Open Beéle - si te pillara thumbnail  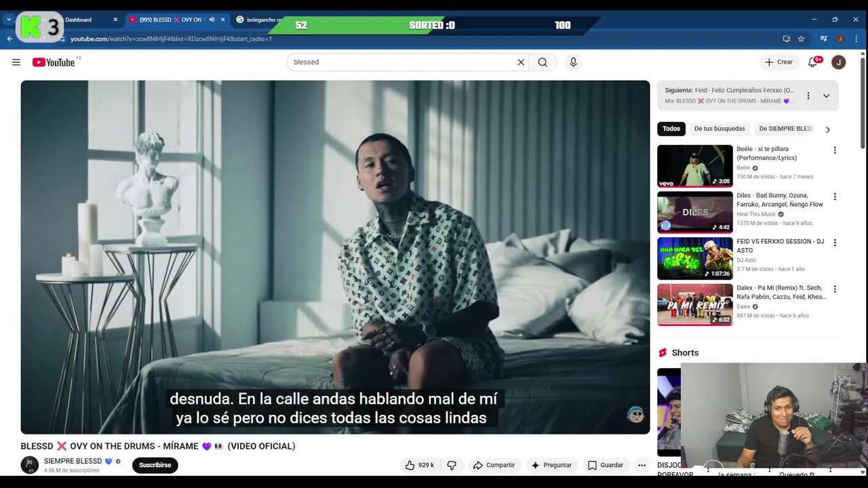[x=695, y=166]
